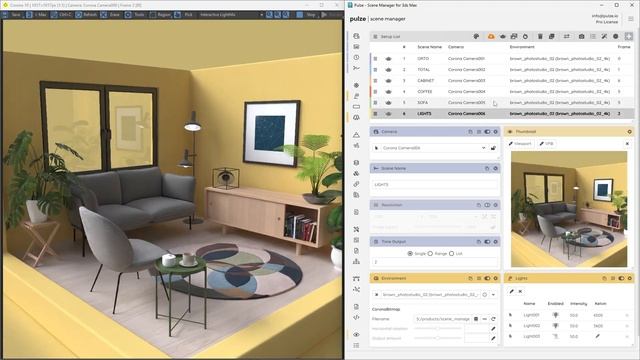The image size is (640, 360).
Task: Open the environment map dropdown arrow
Action: point(493,295)
